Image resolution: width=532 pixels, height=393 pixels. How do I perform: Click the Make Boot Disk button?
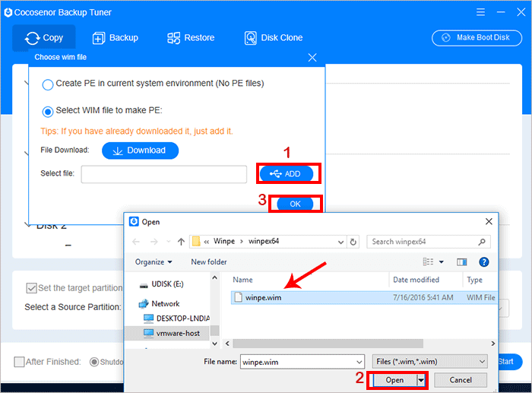point(477,38)
